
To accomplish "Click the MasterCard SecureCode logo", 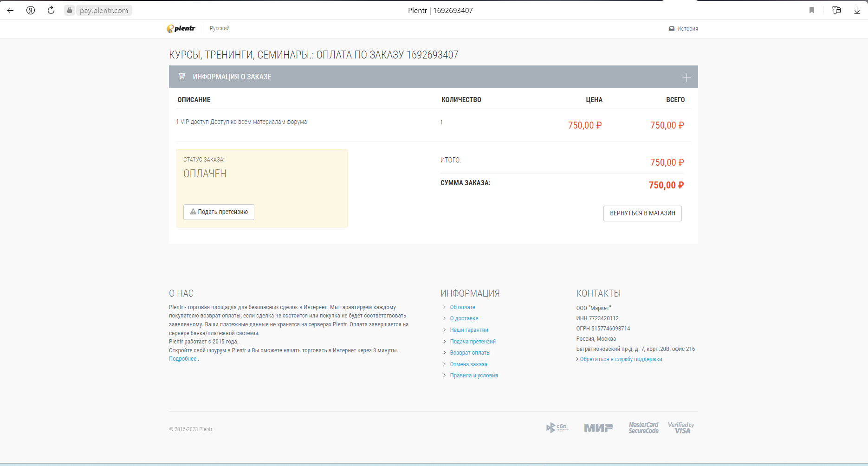I will [644, 427].
